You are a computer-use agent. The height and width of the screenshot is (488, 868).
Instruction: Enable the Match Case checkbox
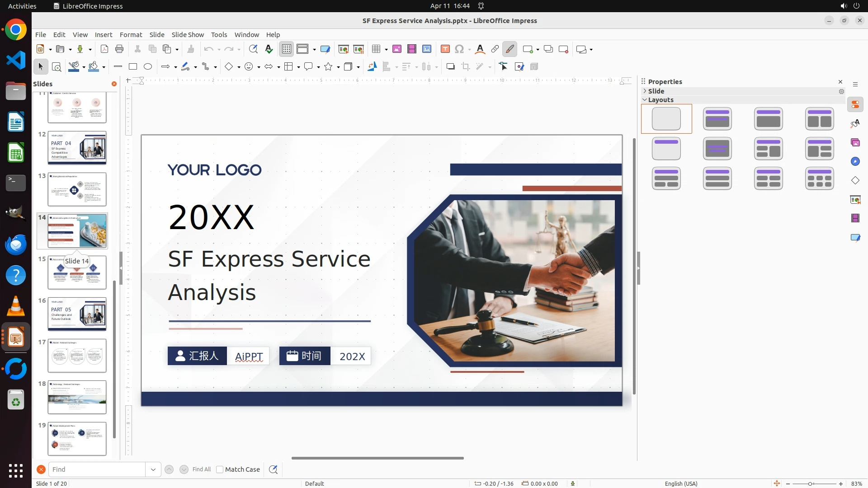pyautogui.click(x=220, y=469)
